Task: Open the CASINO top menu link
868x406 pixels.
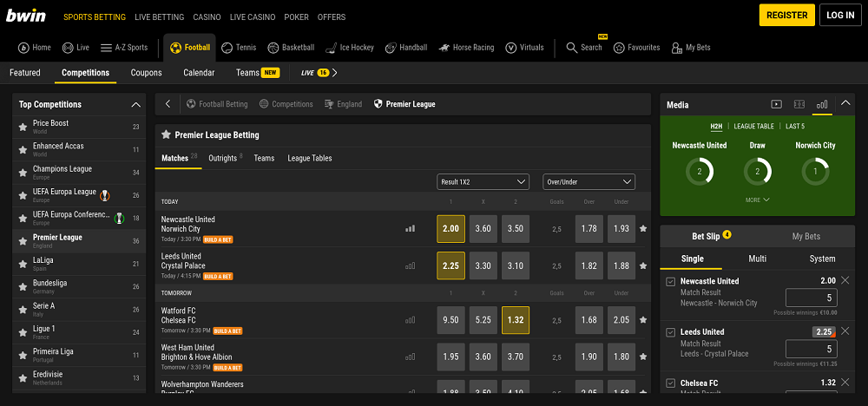Action: tap(207, 17)
